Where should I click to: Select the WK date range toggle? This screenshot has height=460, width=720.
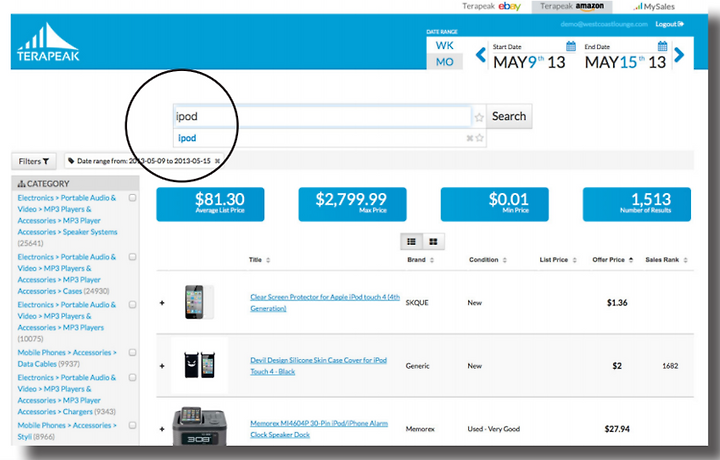[x=444, y=45]
